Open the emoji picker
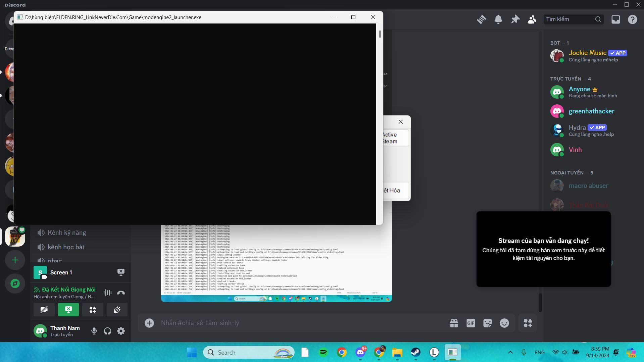The width and height of the screenshot is (644, 362). [504, 323]
